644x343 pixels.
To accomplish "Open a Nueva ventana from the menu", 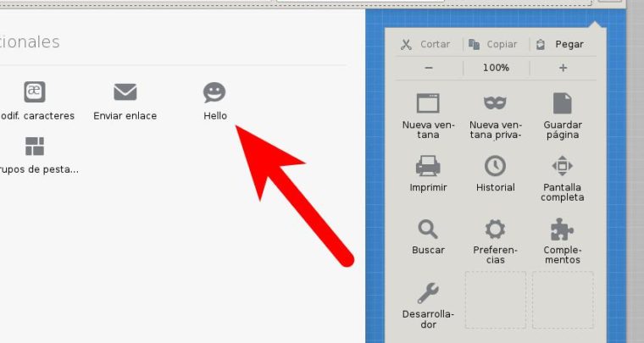I will [428, 104].
